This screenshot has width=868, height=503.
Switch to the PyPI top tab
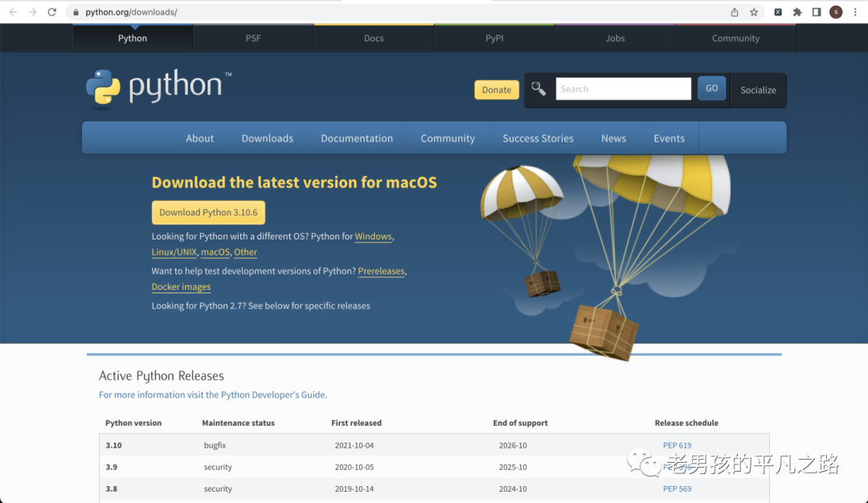coord(494,39)
